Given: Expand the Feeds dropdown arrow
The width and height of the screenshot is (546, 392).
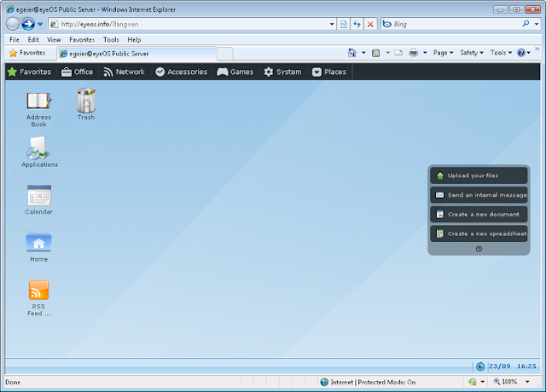Looking at the screenshot, I should point(387,53).
